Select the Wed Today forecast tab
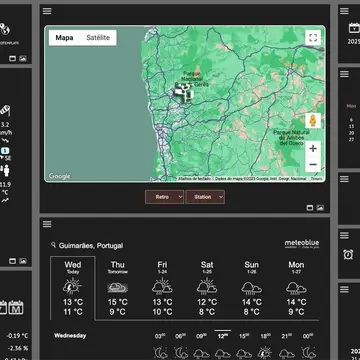Image resolution: width=360 pixels, height=360 pixels. (73, 288)
